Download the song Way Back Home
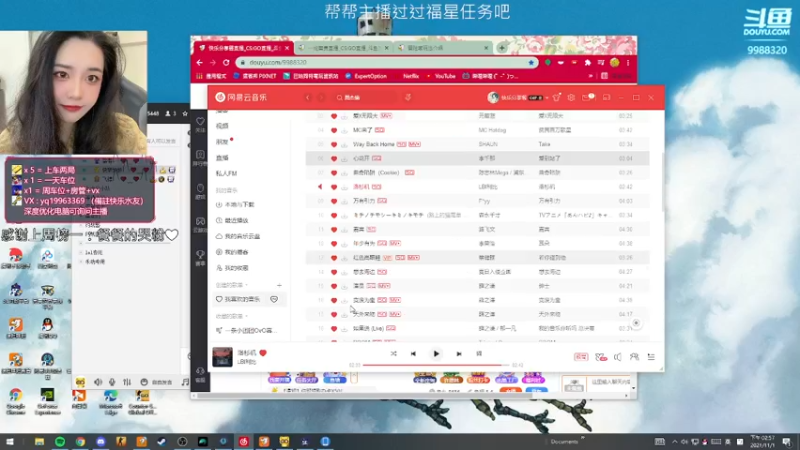 (344, 144)
